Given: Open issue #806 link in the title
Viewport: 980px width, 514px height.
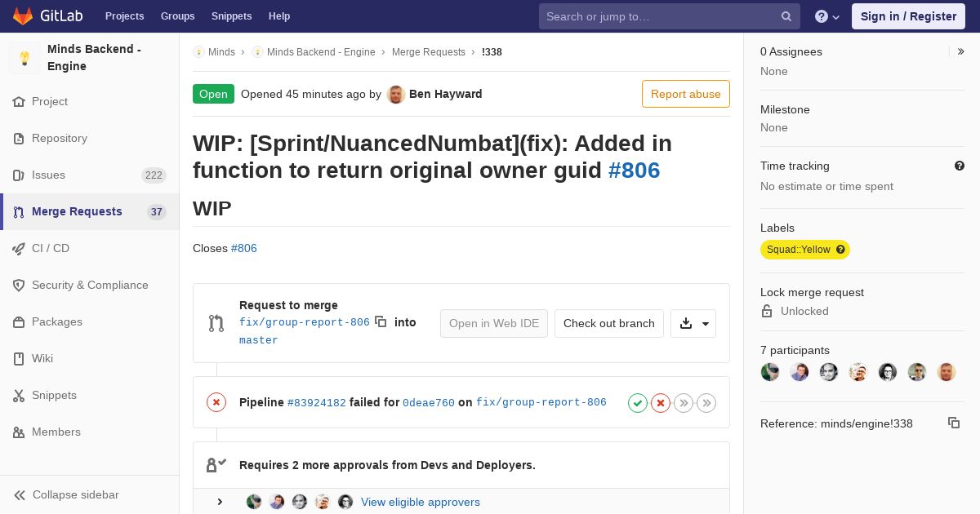Looking at the screenshot, I should (634, 170).
